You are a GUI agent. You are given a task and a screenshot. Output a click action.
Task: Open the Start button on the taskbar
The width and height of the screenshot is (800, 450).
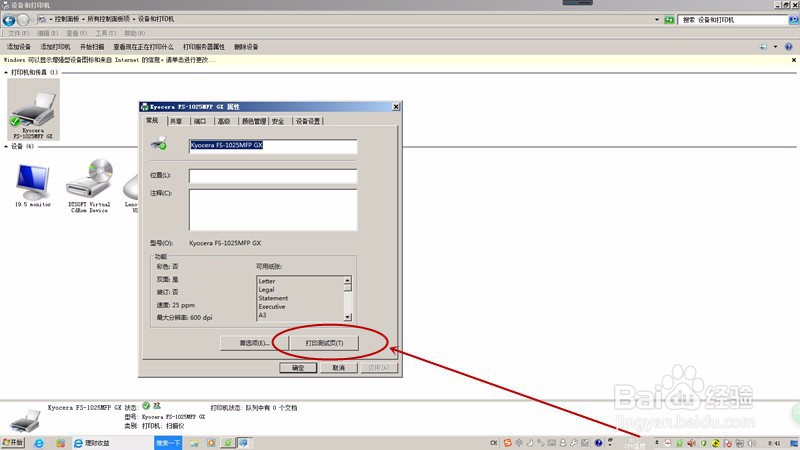pos(13,442)
